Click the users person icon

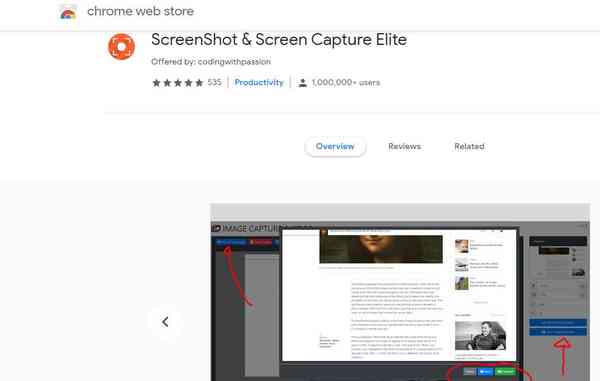tap(302, 83)
